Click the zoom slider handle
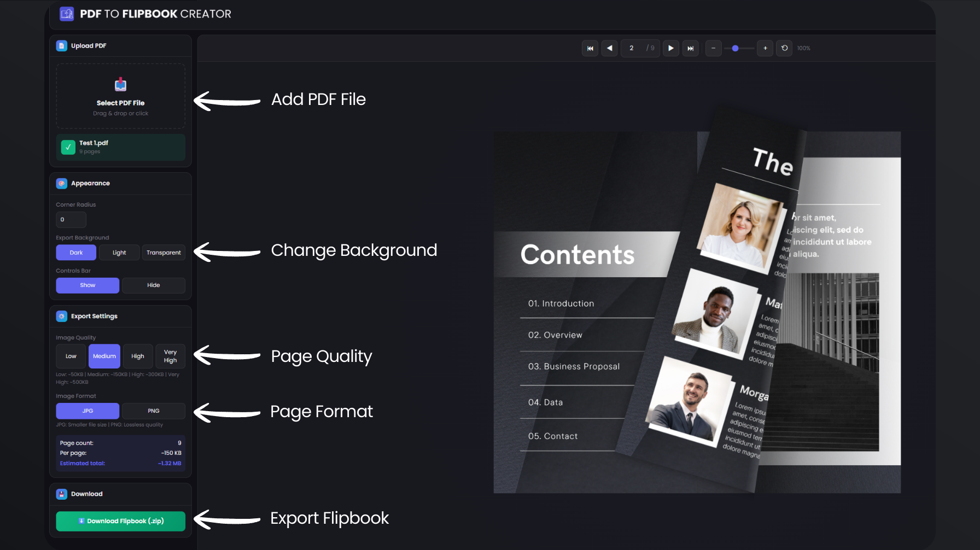The width and height of the screenshot is (980, 550). click(x=736, y=48)
